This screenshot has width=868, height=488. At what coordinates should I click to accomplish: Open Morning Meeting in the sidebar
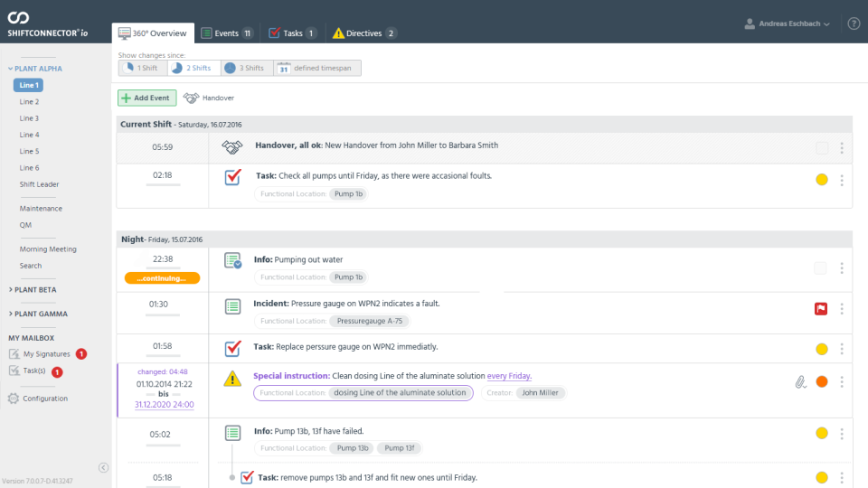pos(48,249)
